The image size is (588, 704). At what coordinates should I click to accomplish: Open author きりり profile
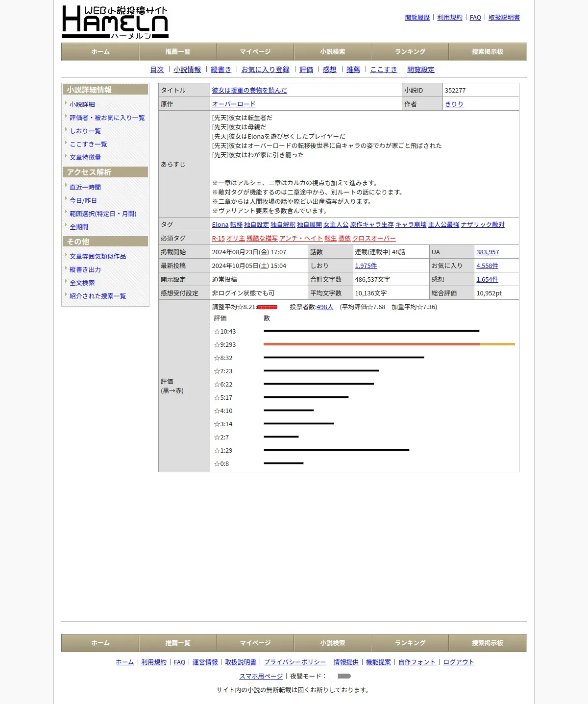point(454,104)
